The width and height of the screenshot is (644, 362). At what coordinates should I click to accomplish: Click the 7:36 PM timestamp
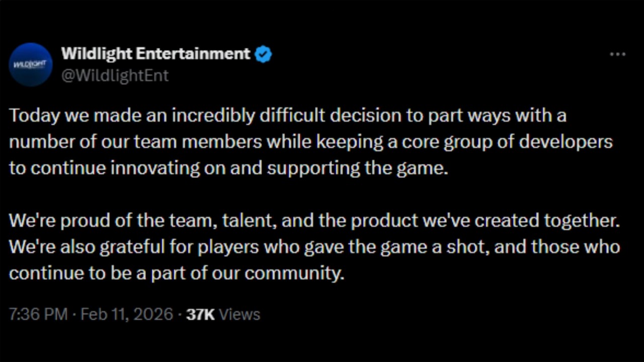tap(38, 314)
